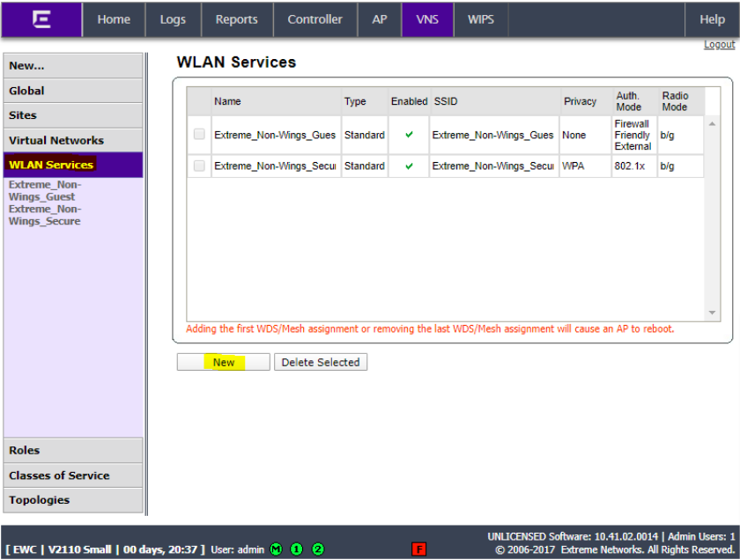This screenshot has width=740, height=560.
Task: Open the Home tab
Action: (x=114, y=19)
